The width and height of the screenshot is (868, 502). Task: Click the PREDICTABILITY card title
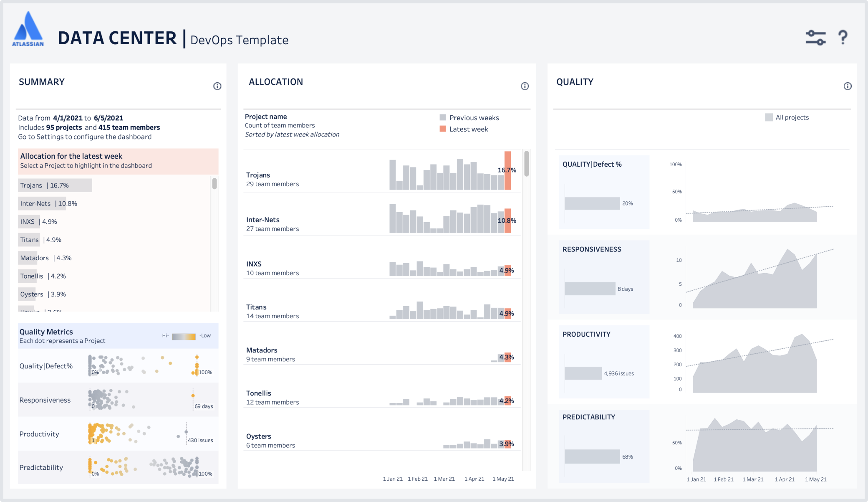tap(589, 417)
